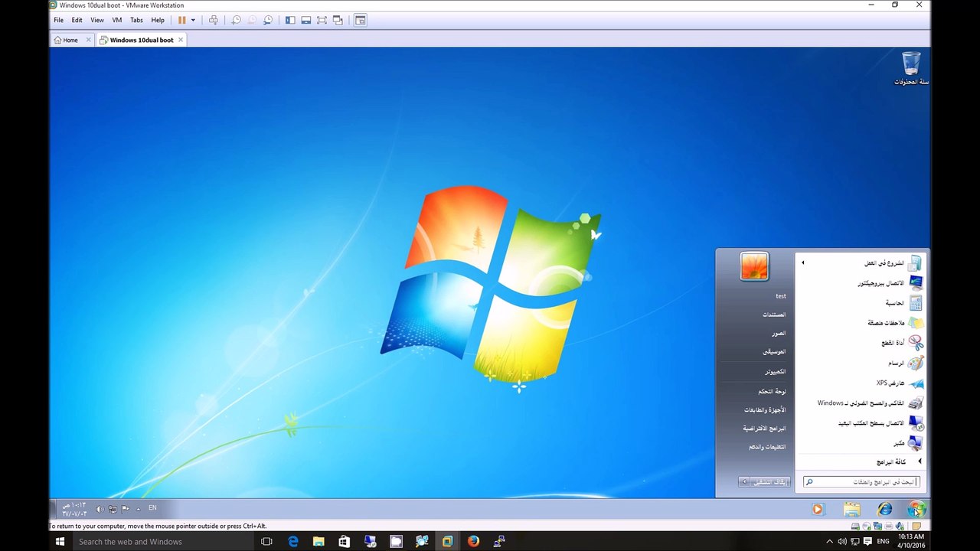Open Music (الموسيقى) from Start menu

pyautogui.click(x=775, y=351)
